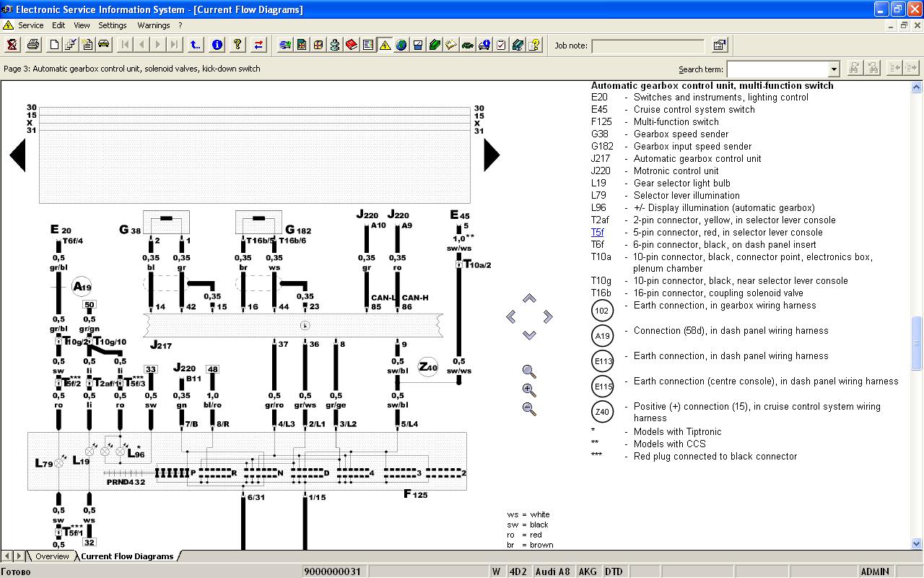Zoom in with the plus magnifier icon

click(x=529, y=390)
